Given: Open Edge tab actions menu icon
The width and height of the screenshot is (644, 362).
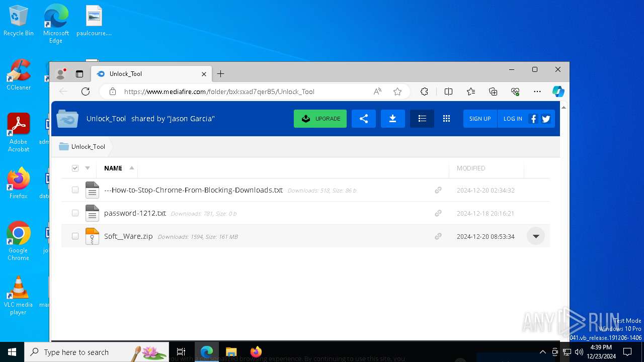Looking at the screenshot, I should [79, 74].
